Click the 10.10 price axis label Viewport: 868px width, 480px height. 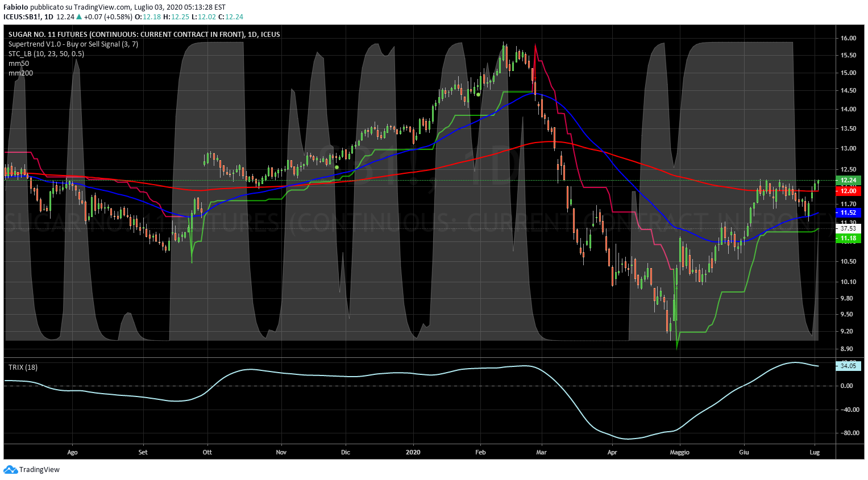[848, 282]
